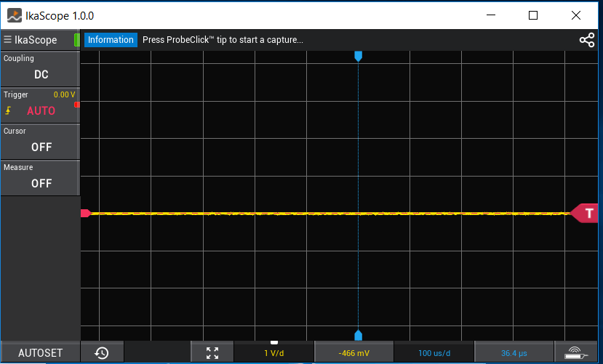
Task: Click the blue Information label
Action: (111, 40)
